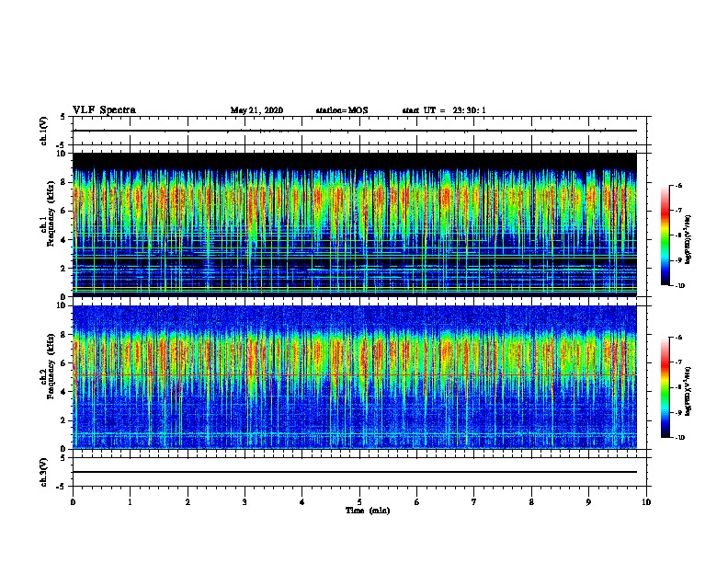Image resolution: width=728 pixels, height=563 pixels.
Task: Click the 'ch.3(V)' axis label
Action: 44,472
